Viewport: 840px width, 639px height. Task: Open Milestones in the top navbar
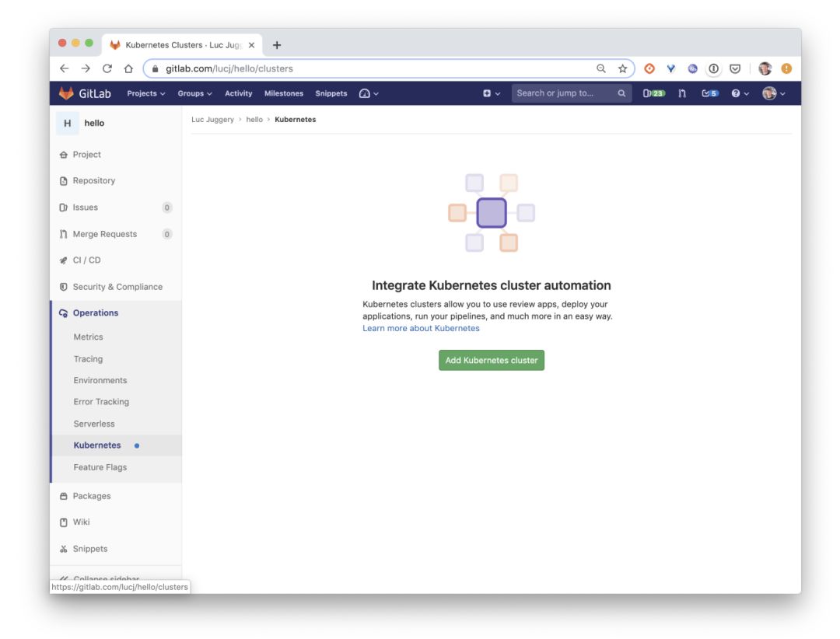pos(283,93)
